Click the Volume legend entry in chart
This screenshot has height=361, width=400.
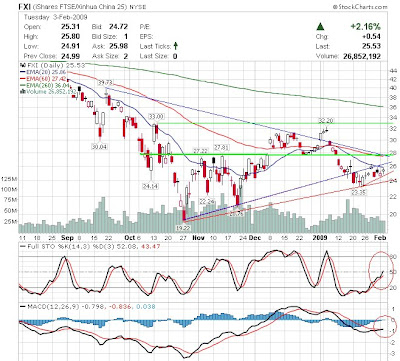[48, 91]
